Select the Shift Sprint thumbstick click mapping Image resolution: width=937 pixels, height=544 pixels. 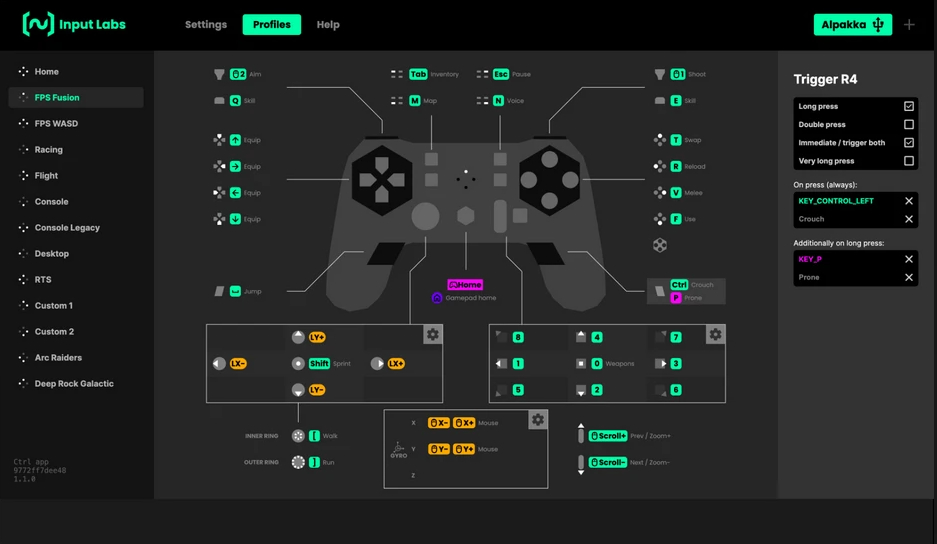(320, 364)
